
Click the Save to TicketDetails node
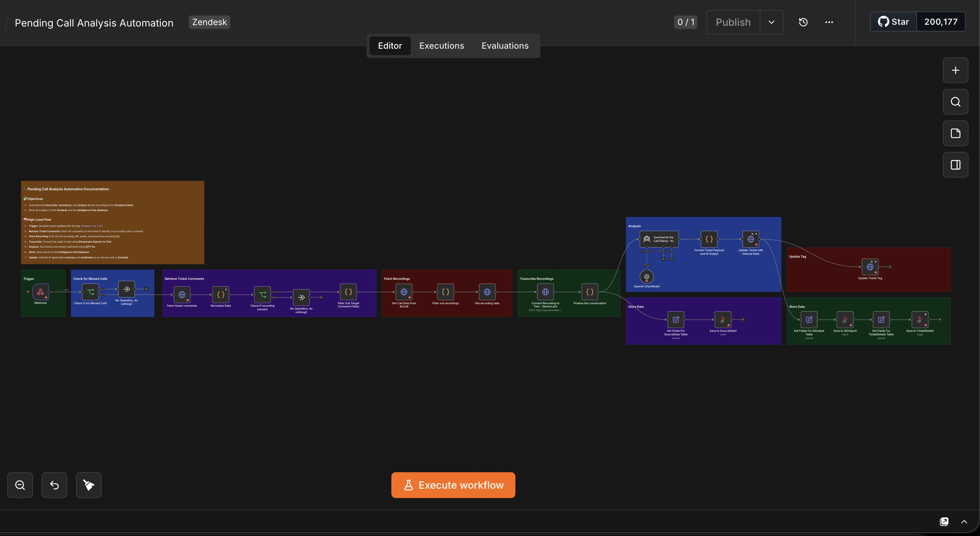pyautogui.click(x=920, y=320)
